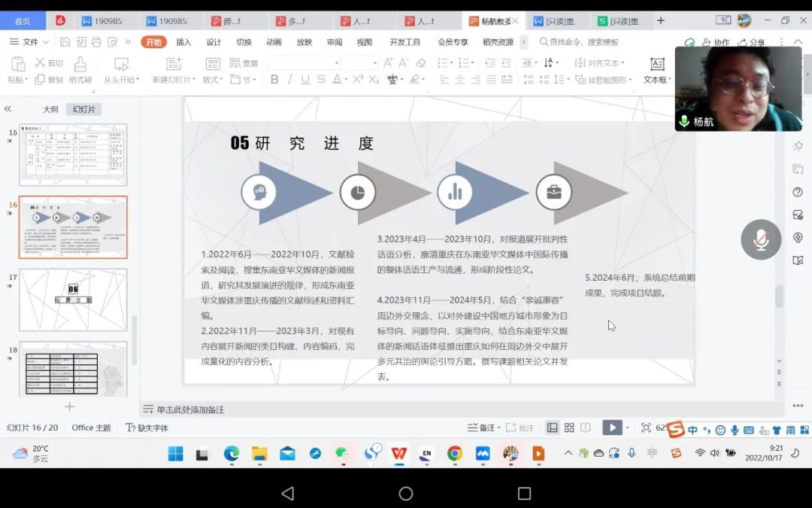This screenshot has height=508, width=812.
Task: Open Windows Start menu in taskbar
Action: [175, 454]
